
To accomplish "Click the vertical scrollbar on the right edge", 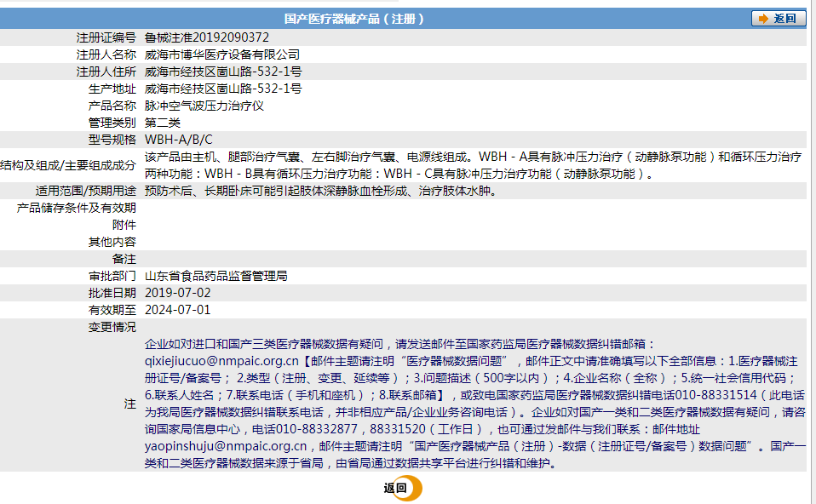I will [x=812, y=255].
